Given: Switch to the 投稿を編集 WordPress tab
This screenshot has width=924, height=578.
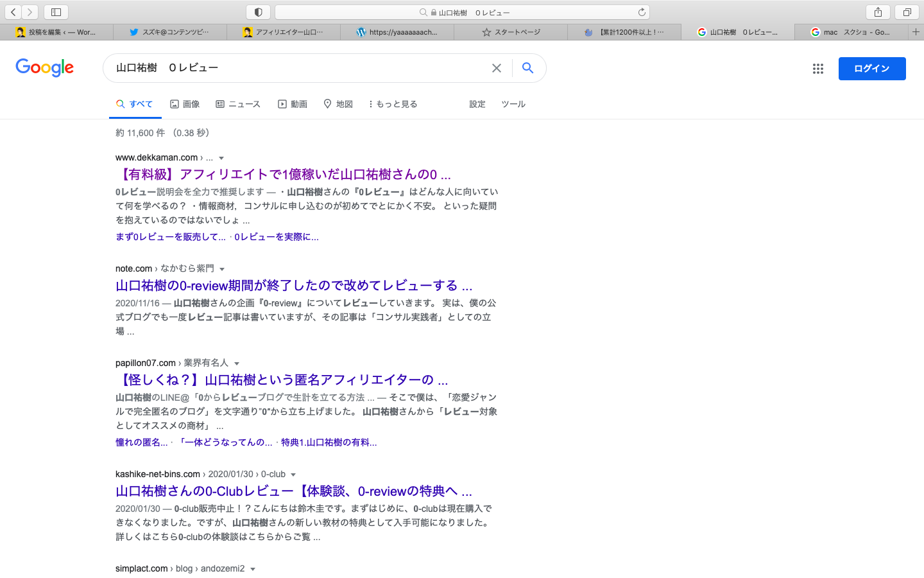Looking at the screenshot, I should pos(56,32).
